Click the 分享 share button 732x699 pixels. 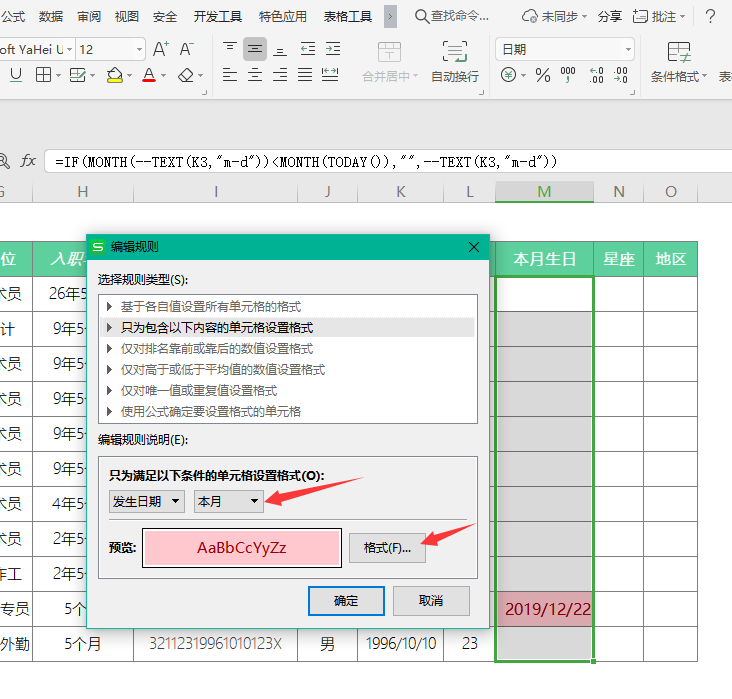click(x=609, y=17)
